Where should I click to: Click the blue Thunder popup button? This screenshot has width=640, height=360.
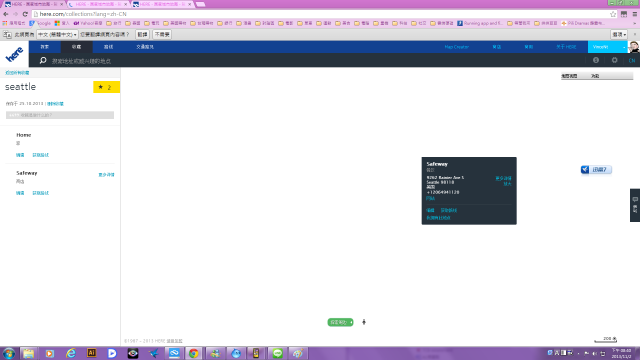click(x=596, y=169)
